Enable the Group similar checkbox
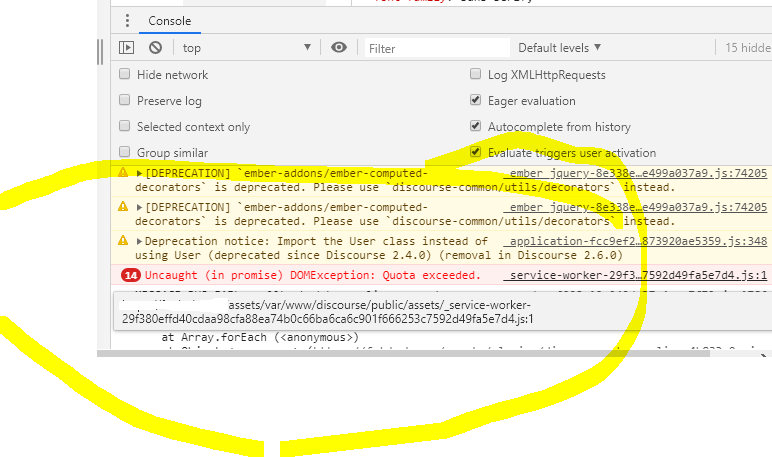 click(x=125, y=152)
